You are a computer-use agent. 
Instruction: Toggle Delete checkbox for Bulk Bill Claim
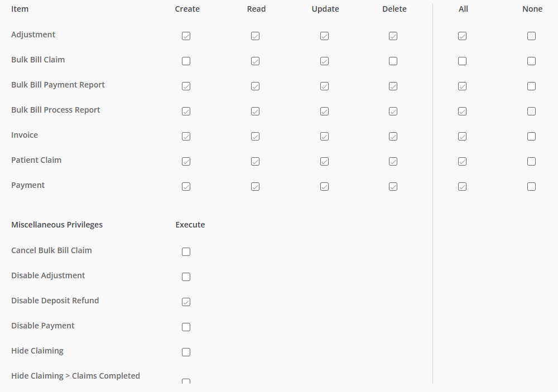(x=393, y=61)
